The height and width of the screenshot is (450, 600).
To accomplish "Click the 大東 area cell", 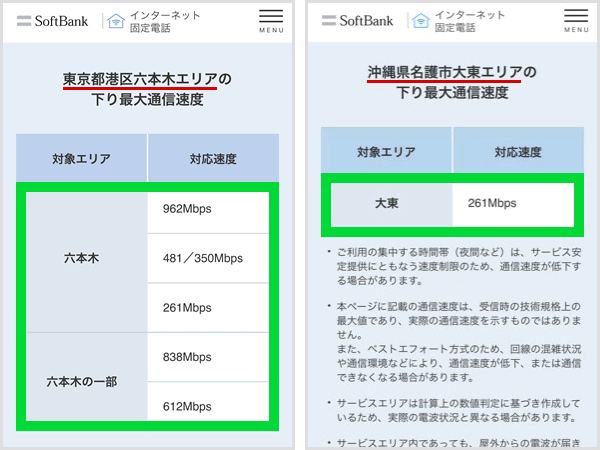I will click(x=387, y=203).
